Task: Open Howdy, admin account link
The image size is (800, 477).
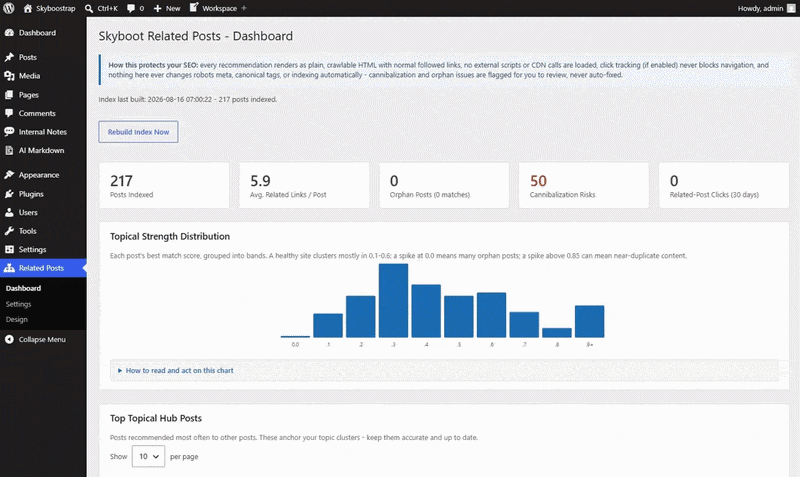Action: click(760, 8)
